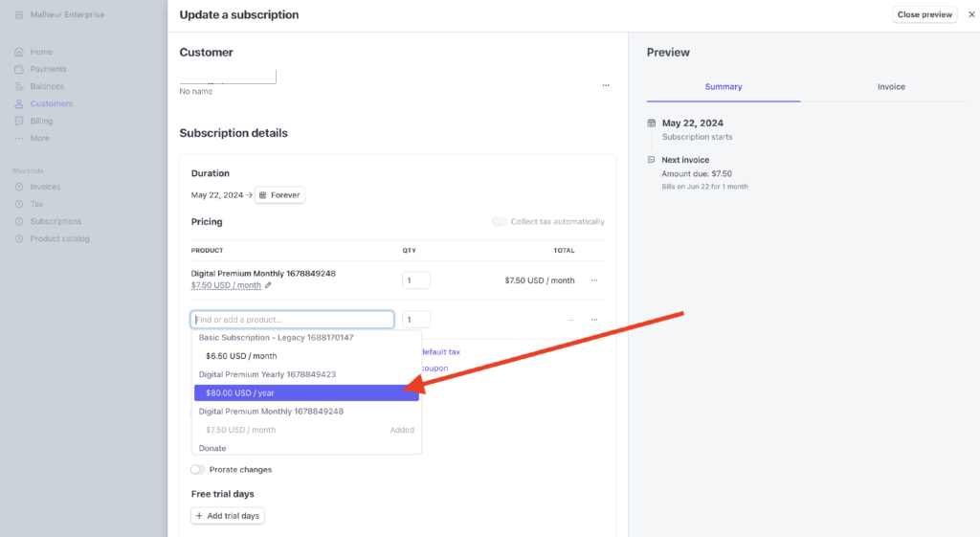This screenshot has height=537, width=980.
Task: Click the Balances sidebar icon
Action: click(20, 86)
